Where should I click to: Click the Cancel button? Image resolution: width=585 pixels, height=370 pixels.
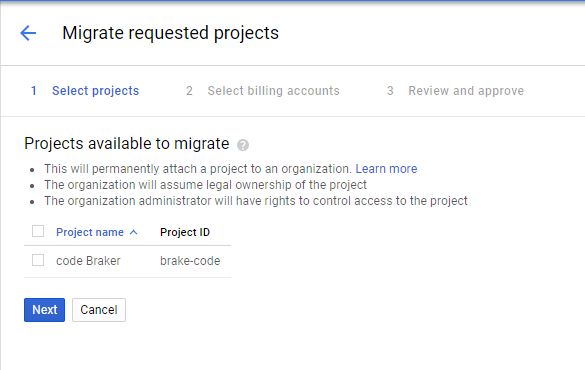[x=99, y=310]
